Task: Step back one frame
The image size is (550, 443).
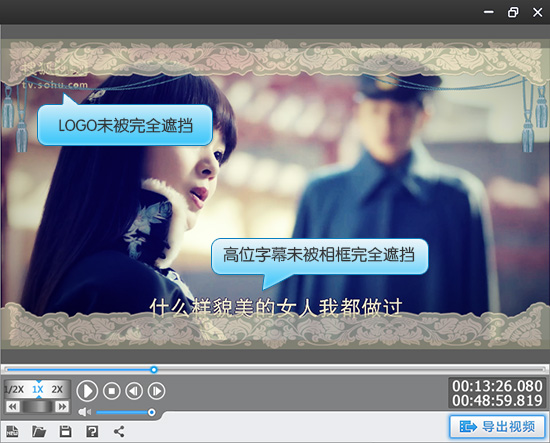Action: coord(134,391)
